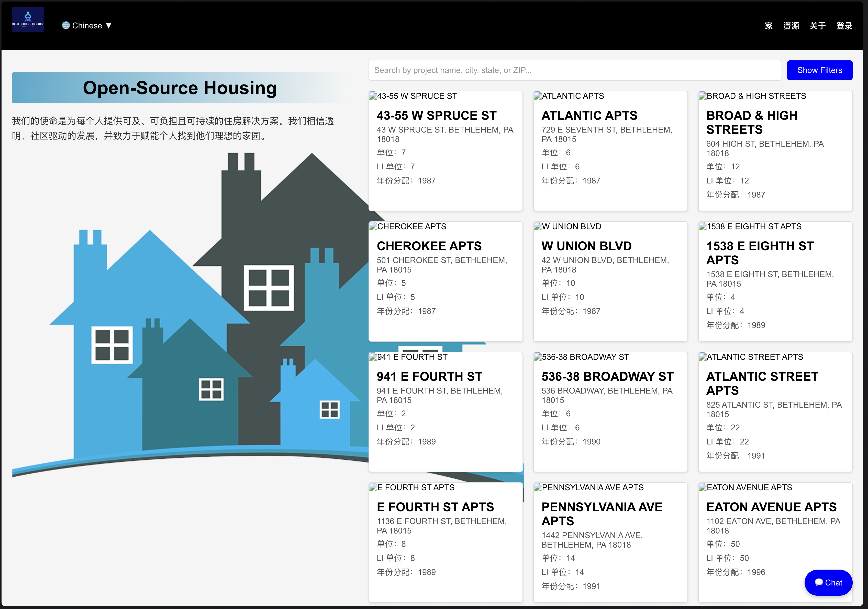
Task: Go to the 关于 (About) page
Action: 817,26
